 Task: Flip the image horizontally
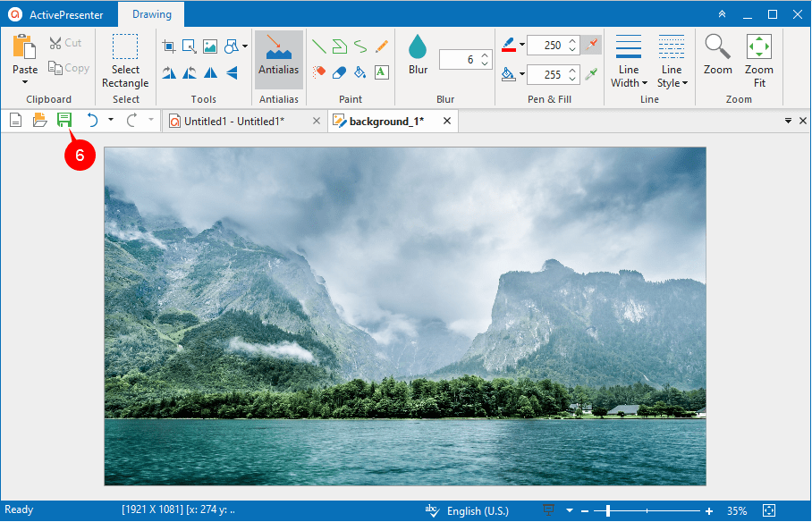[210, 72]
